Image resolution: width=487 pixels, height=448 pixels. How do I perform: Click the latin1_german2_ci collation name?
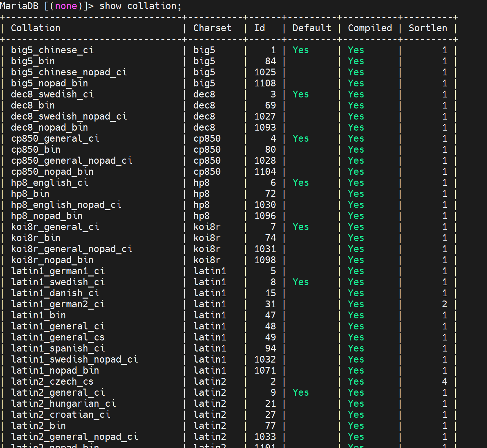pos(58,304)
